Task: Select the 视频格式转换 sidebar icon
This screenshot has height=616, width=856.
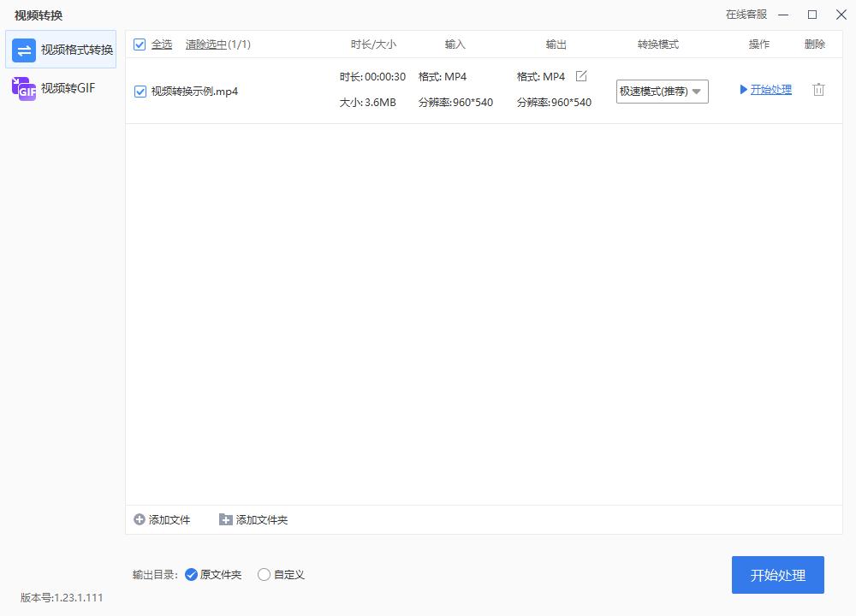Action: click(23, 50)
